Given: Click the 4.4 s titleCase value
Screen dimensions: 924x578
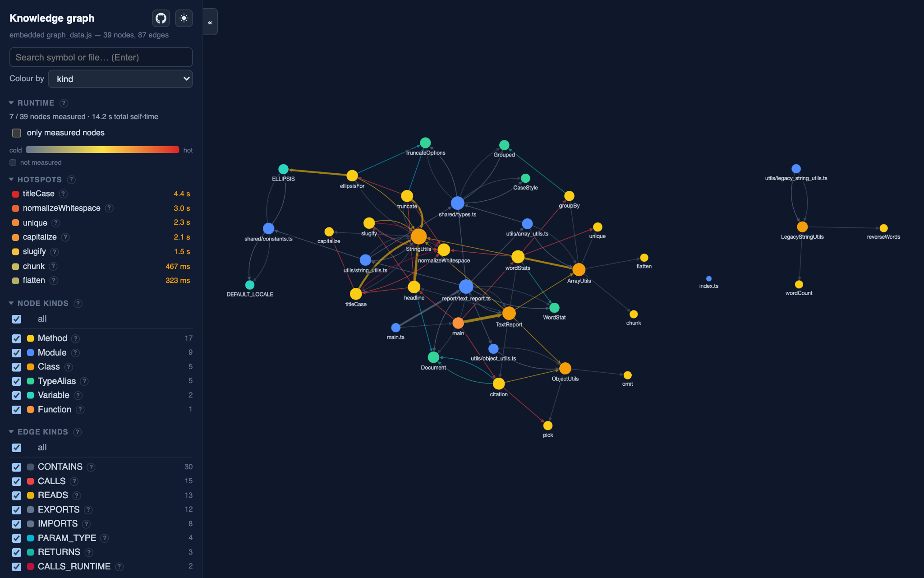Looking at the screenshot, I should (x=182, y=194).
